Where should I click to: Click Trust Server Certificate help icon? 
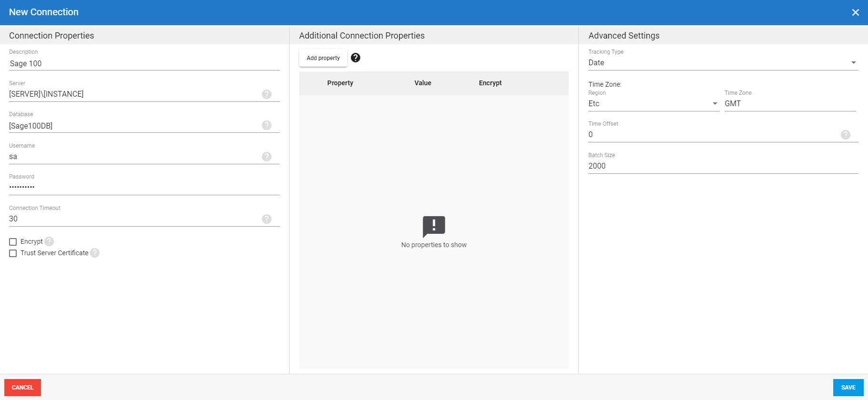click(x=95, y=253)
